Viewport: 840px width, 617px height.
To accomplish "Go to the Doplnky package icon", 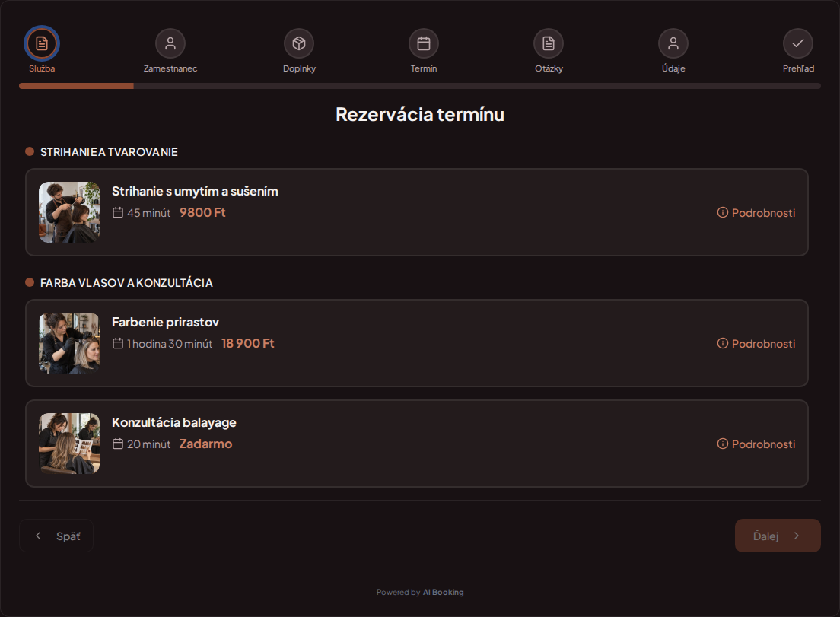I will [299, 43].
